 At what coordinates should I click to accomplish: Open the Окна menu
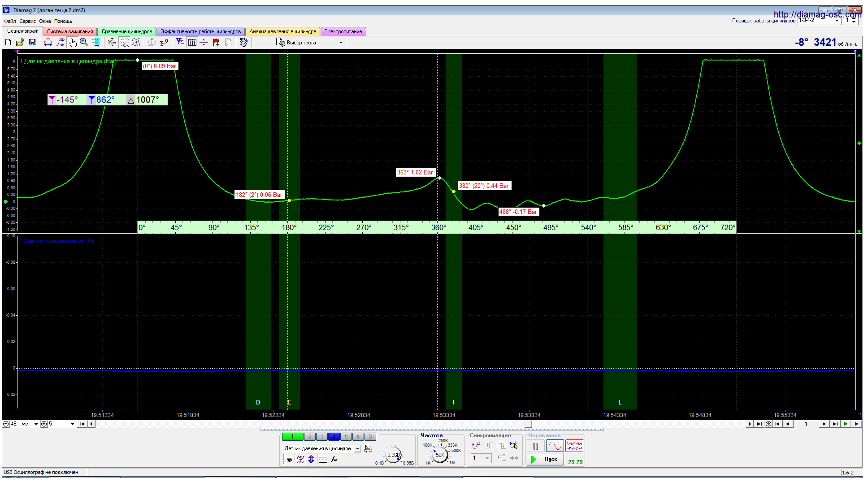pos(45,21)
